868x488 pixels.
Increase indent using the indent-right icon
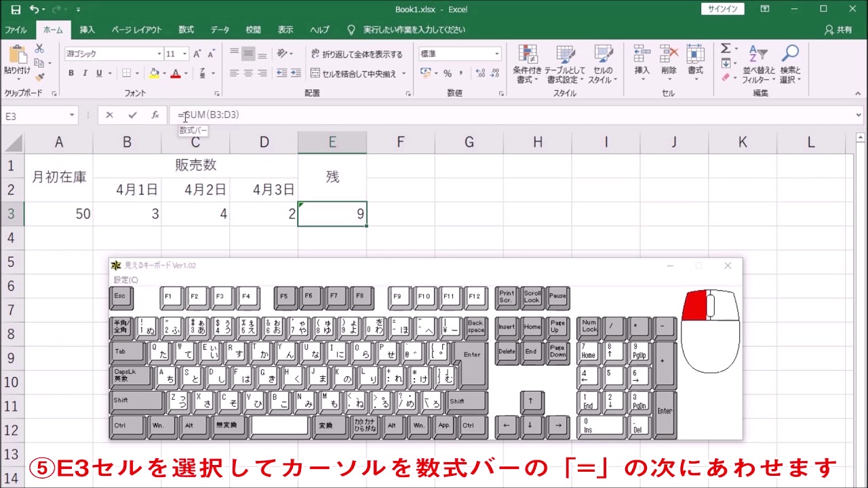coord(296,73)
